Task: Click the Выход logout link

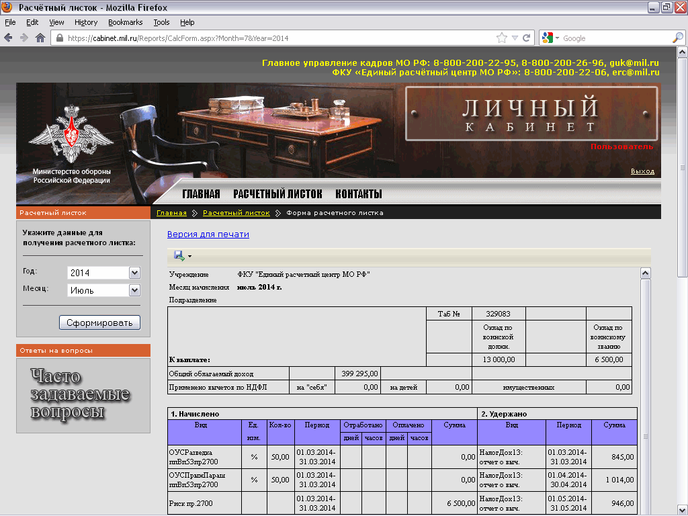Action: [x=642, y=171]
